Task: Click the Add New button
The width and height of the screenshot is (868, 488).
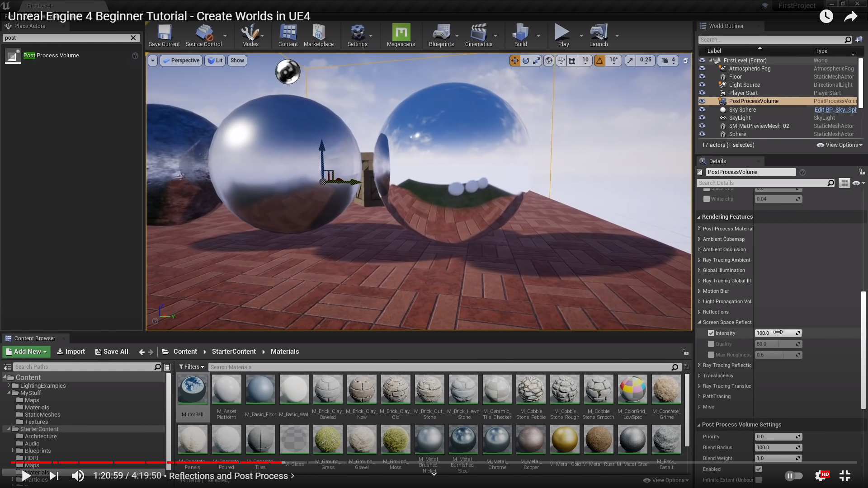Action: (26, 352)
